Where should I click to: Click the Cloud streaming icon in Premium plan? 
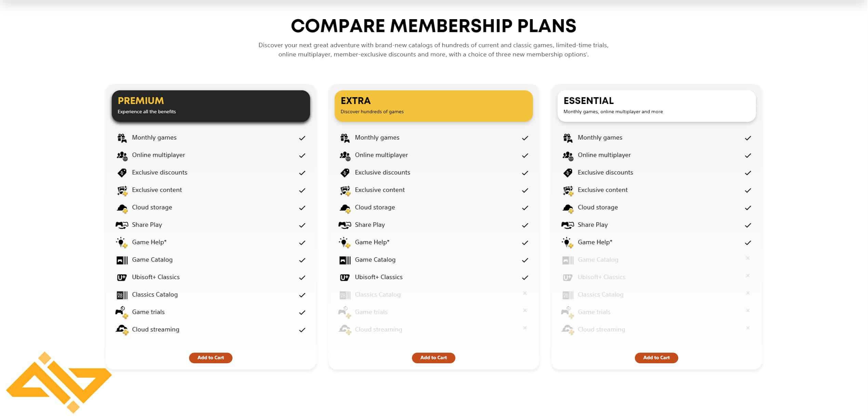pyautogui.click(x=122, y=330)
